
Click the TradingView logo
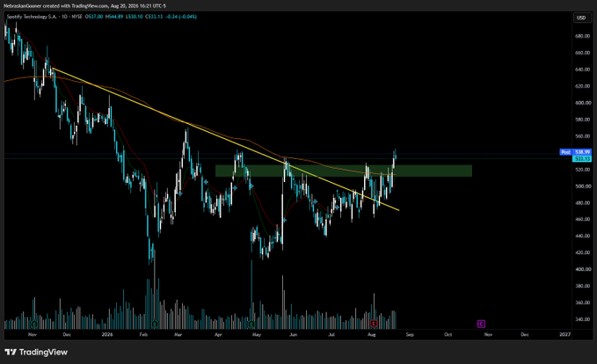pyautogui.click(x=36, y=353)
